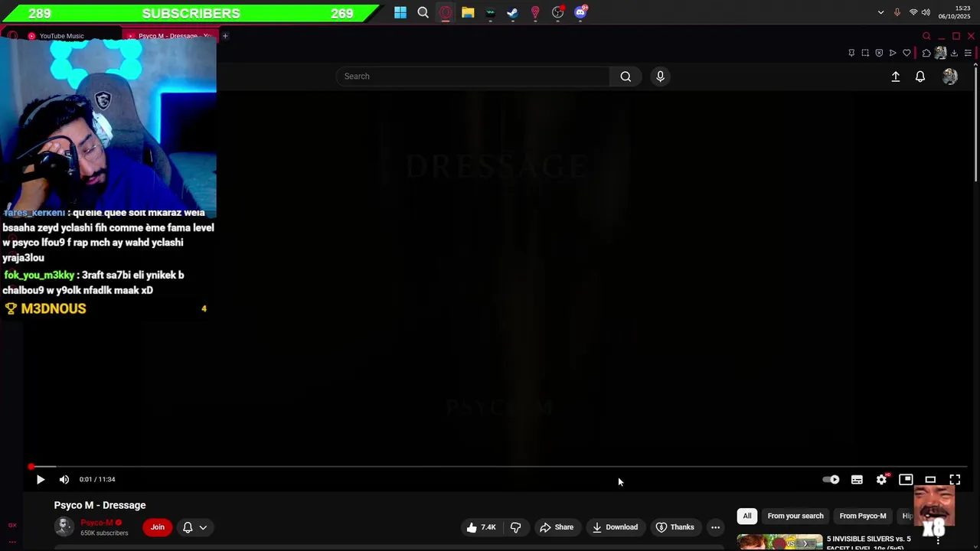
Task: Open Windows Start menu
Action: tap(400, 12)
